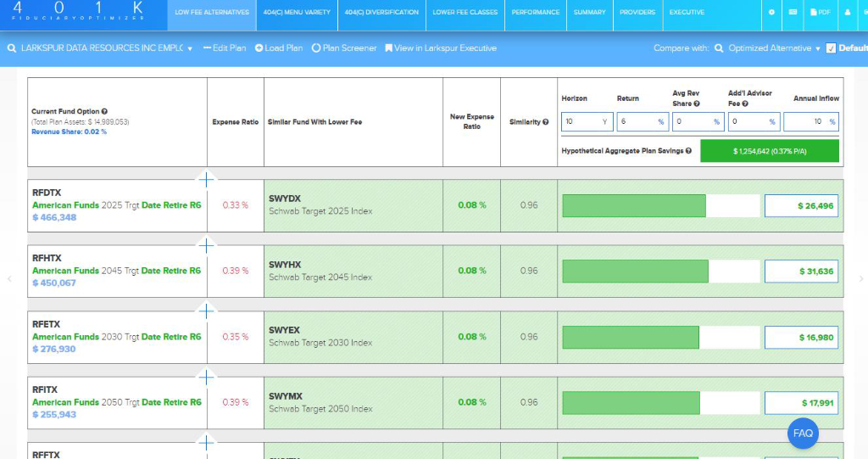The height and width of the screenshot is (459, 868).
Task: Expand the Larkspur Data Resources plan dropdown
Action: [190, 48]
